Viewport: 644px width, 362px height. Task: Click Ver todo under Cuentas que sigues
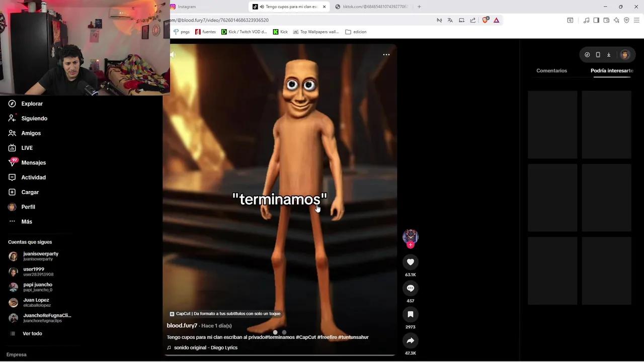click(32, 333)
